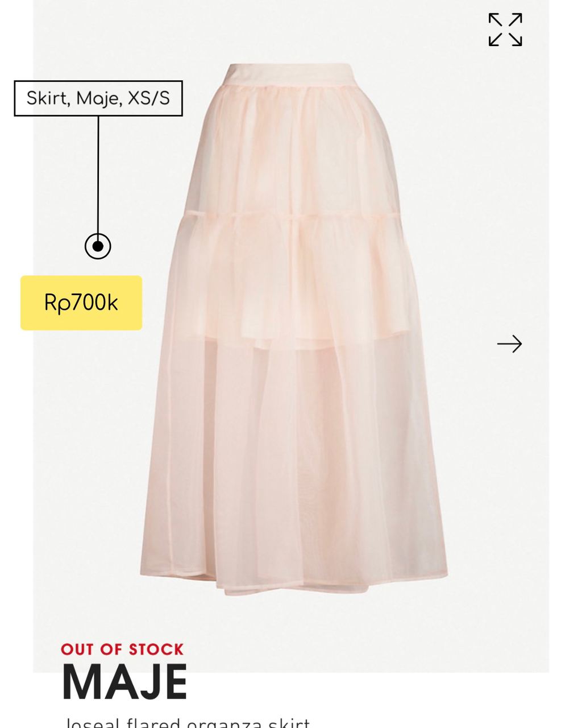
Task: Click "XS/S" size text in the tag
Action: 148,98
